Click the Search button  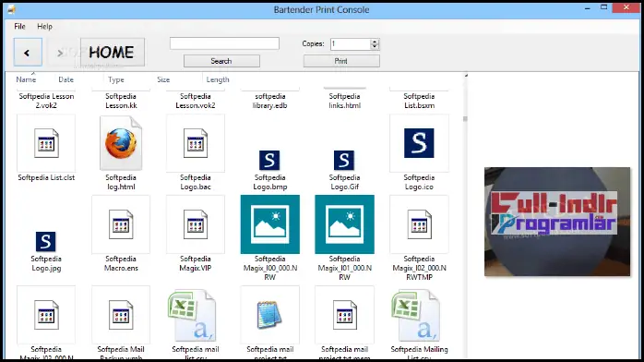(x=221, y=61)
